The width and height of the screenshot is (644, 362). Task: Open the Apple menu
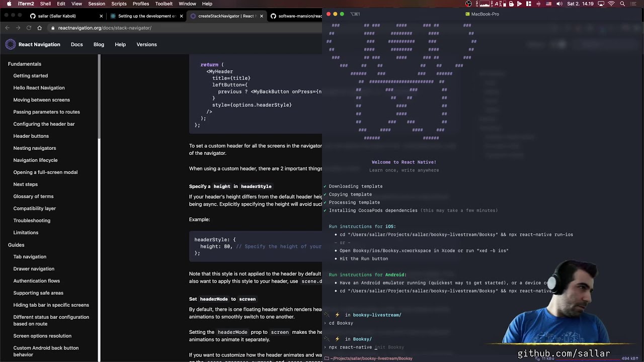[x=9, y=4]
